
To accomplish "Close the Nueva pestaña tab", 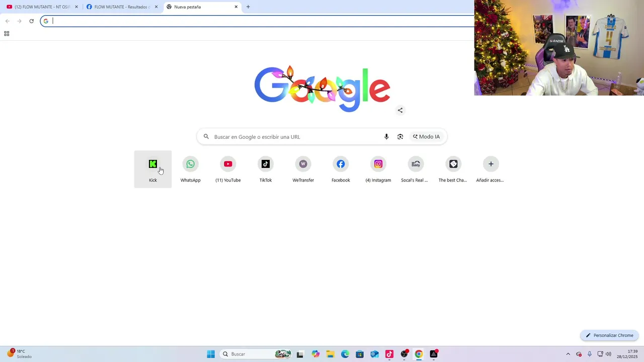I will (236, 7).
